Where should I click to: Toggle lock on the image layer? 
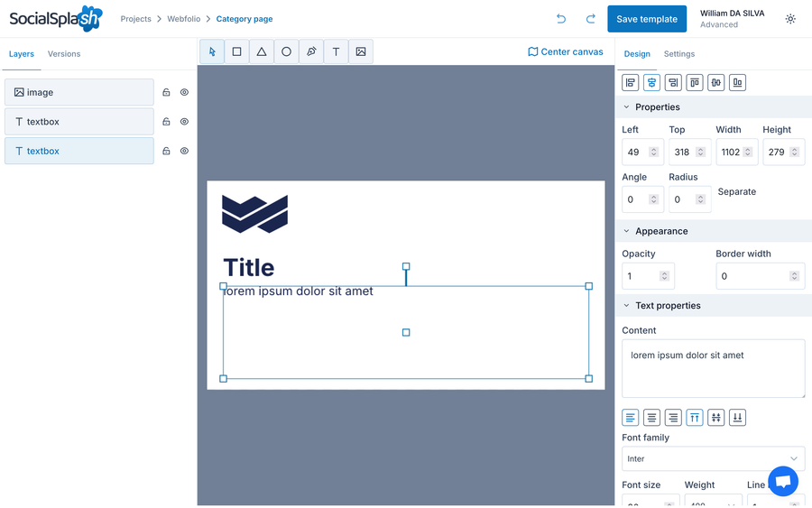click(x=166, y=92)
